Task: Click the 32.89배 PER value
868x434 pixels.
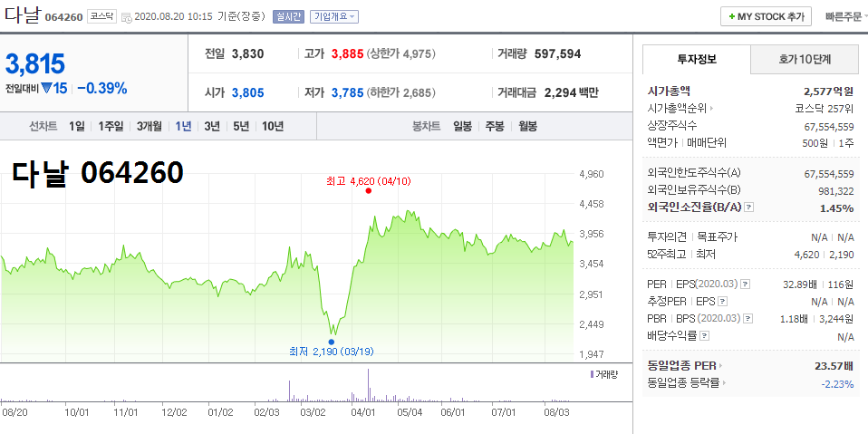Action: pyautogui.click(x=801, y=285)
